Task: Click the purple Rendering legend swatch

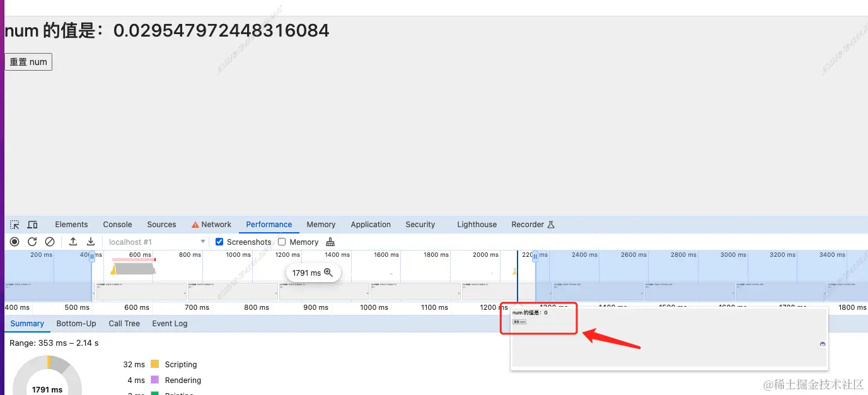Action: pyautogui.click(x=154, y=380)
